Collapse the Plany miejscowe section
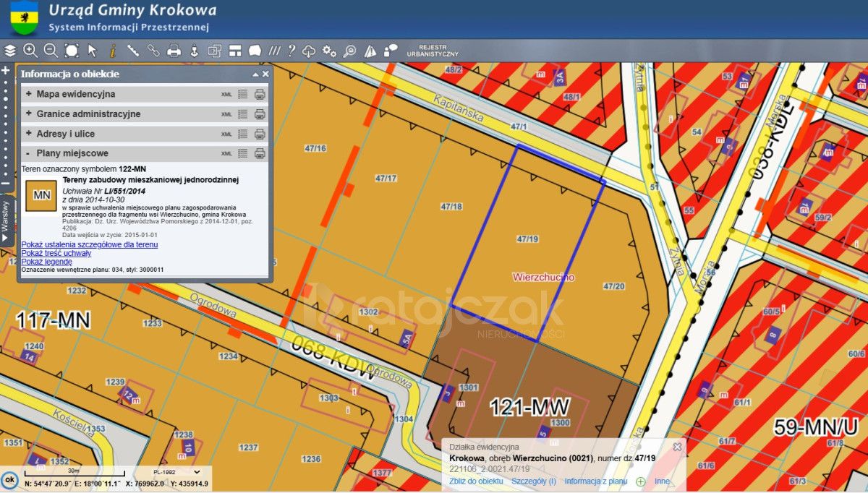The width and height of the screenshot is (868, 493). (29, 153)
